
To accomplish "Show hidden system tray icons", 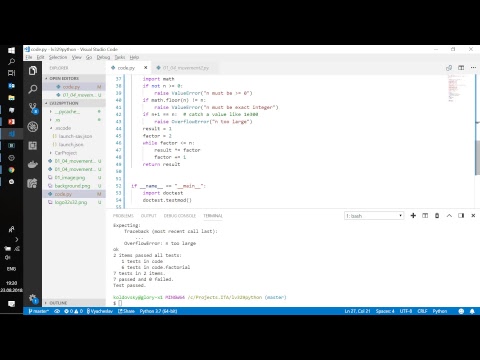I will (17, 239).
